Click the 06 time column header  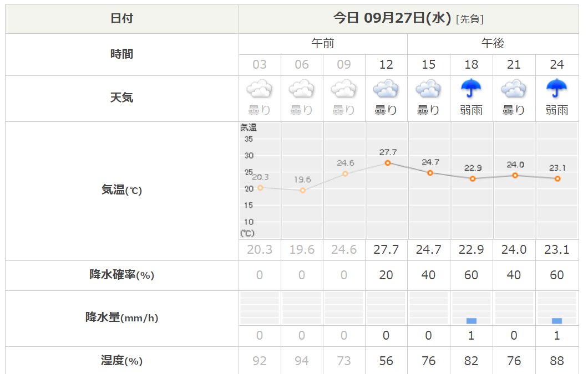302,65
